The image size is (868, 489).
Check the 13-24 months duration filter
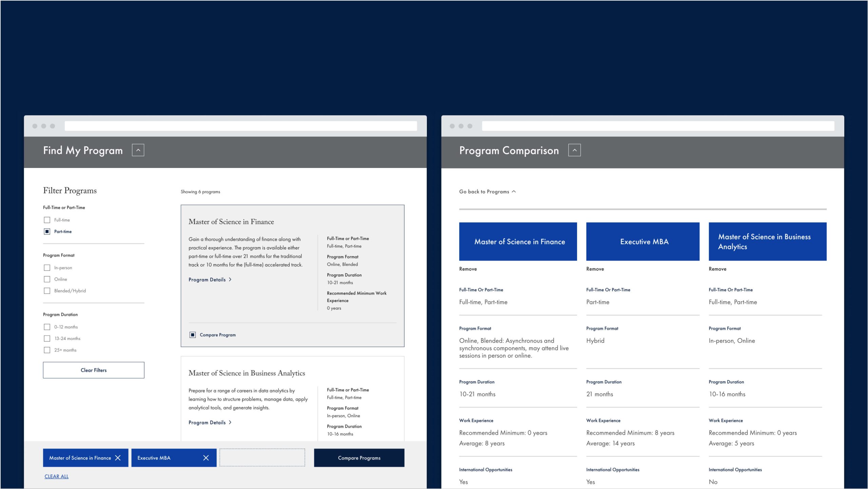pos(47,338)
